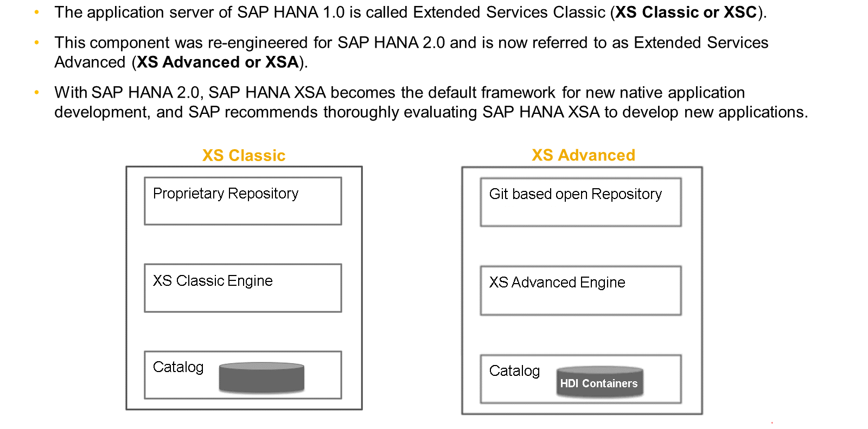Click the 'XS Classic' diagram heading

244,156
